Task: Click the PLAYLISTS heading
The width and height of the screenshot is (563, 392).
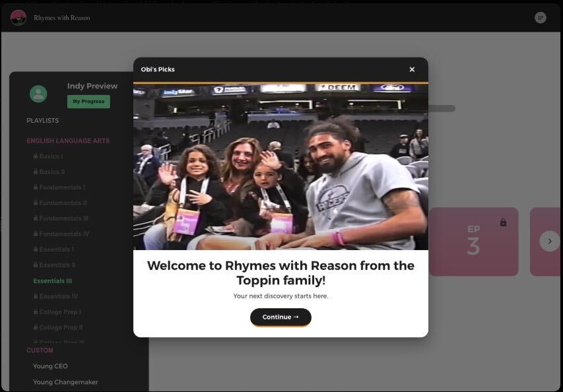Action: pos(42,121)
